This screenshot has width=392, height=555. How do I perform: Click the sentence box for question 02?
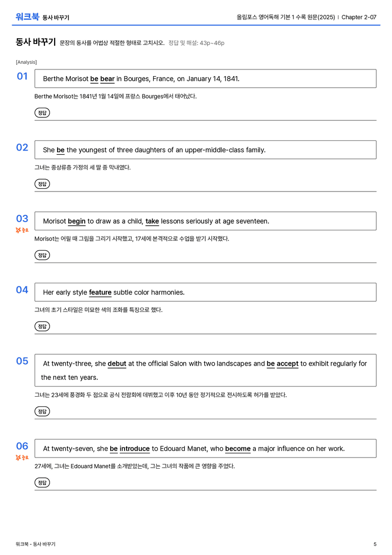point(206,150)
